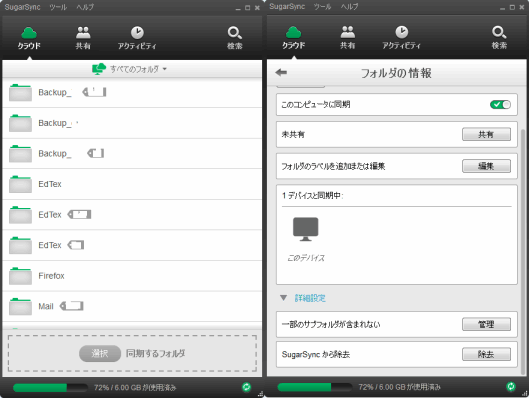Click folder icon of Firefox row
This screenshot has height=398, width=529.
[20, 276]
